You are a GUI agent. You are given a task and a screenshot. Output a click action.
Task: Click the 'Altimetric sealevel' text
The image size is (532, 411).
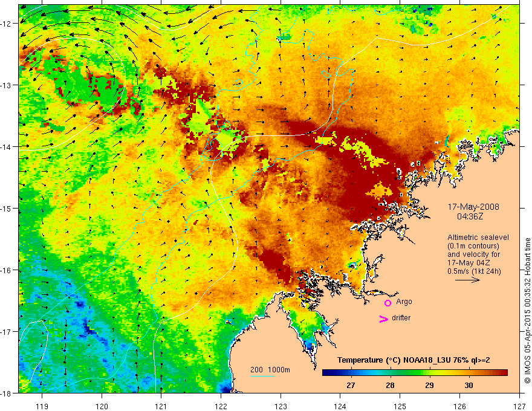[478, 238]
